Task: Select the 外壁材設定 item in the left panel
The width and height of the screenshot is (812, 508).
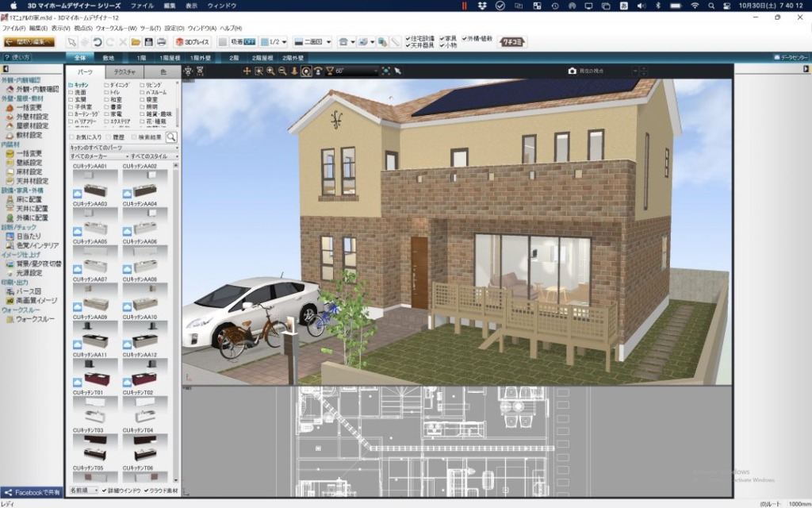Action: click(x=32, y=117)
